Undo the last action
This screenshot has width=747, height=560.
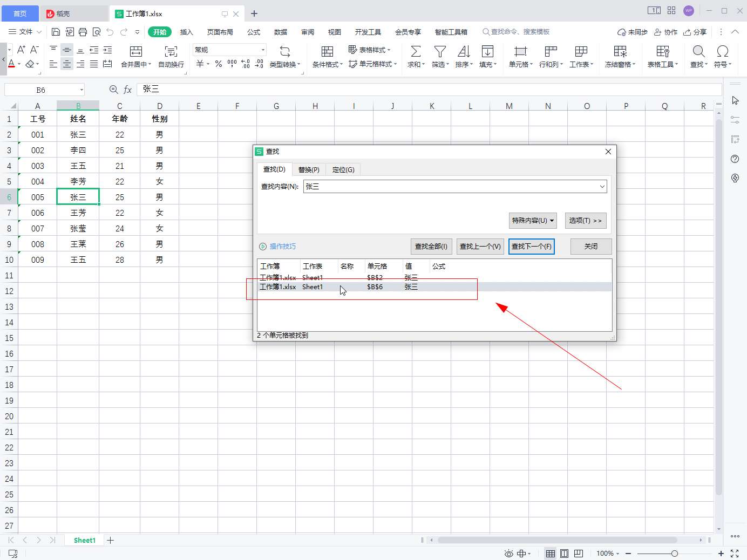click(110, 32)
